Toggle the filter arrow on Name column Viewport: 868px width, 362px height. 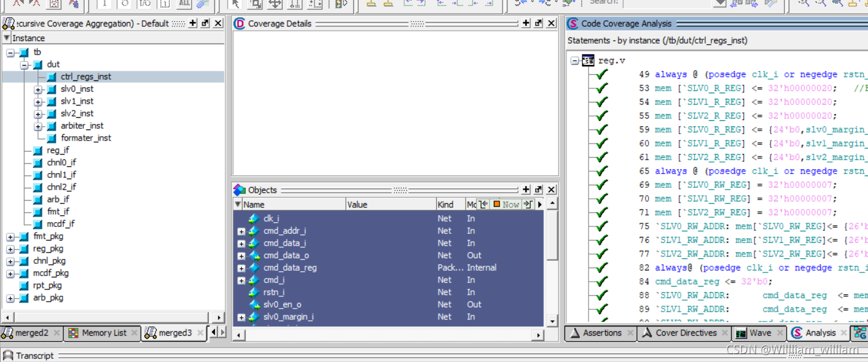click(237, 204)
